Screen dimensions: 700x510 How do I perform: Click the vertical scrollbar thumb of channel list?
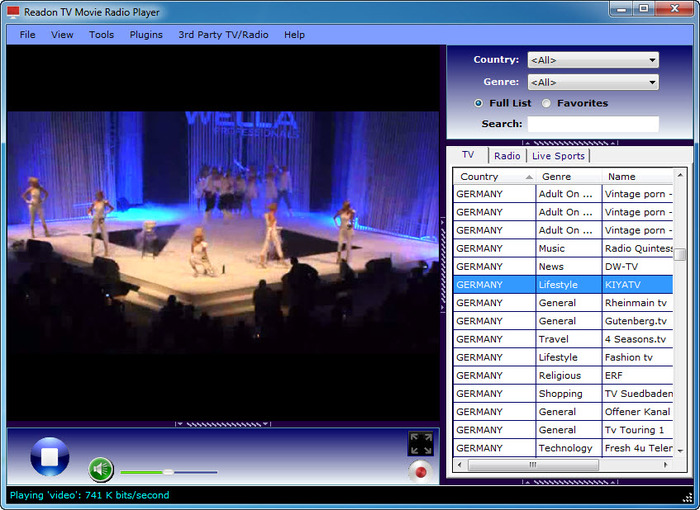(680, 254)
